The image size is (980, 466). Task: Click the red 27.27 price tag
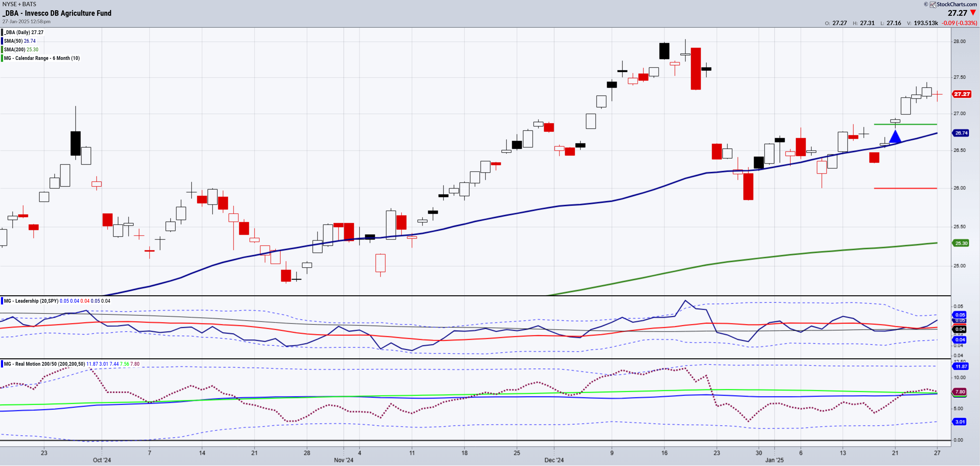click(x=961, y=94)
